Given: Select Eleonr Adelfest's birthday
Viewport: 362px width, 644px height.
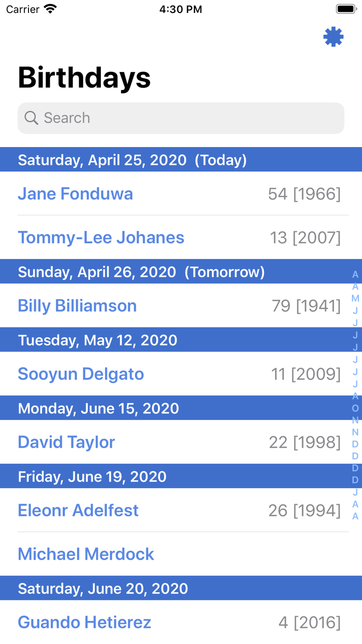Looking at the screenshot, I should point(78,510).
